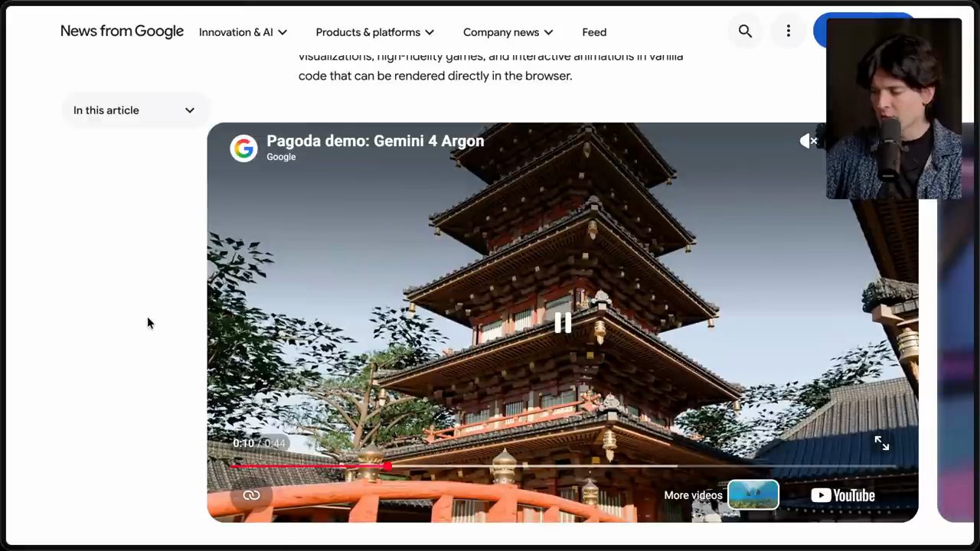Unmute the video with the speaker icon
Image resolution: width=980 pixels, height=551 pixels.
pyautogui.click(x=808, y=141)
